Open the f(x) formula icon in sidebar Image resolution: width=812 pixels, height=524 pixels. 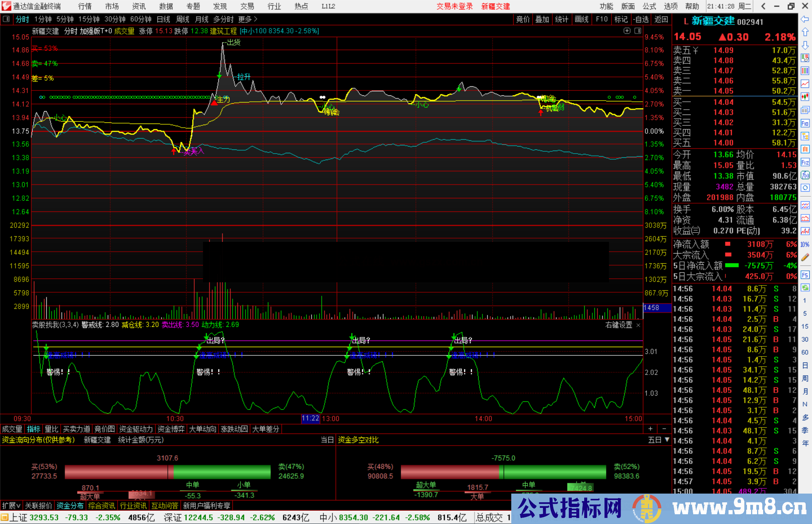click(x=805, y=175)
